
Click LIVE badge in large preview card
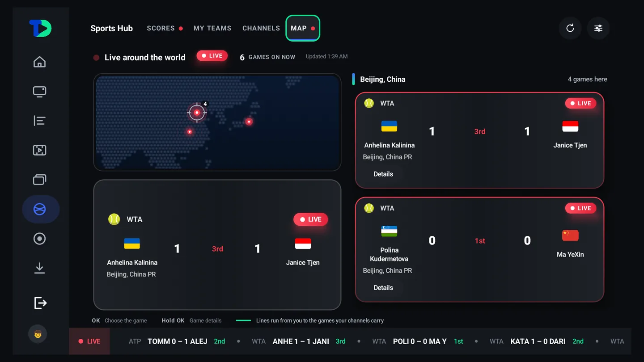pyautogui.click(x=310, y=219)
